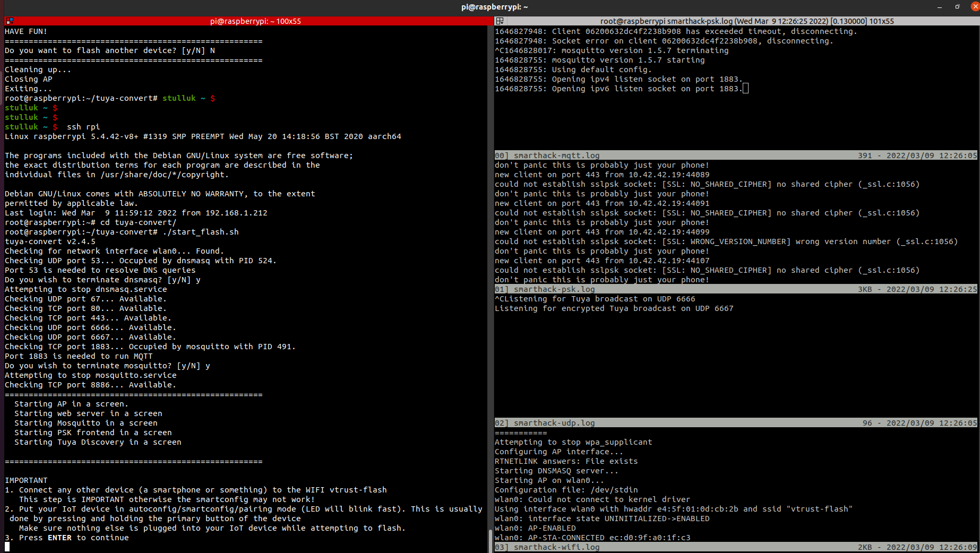This screenshot has height=553, width=980.
Task: Click the 'ssh rpi' command text
Action: [x=83, y=127]
